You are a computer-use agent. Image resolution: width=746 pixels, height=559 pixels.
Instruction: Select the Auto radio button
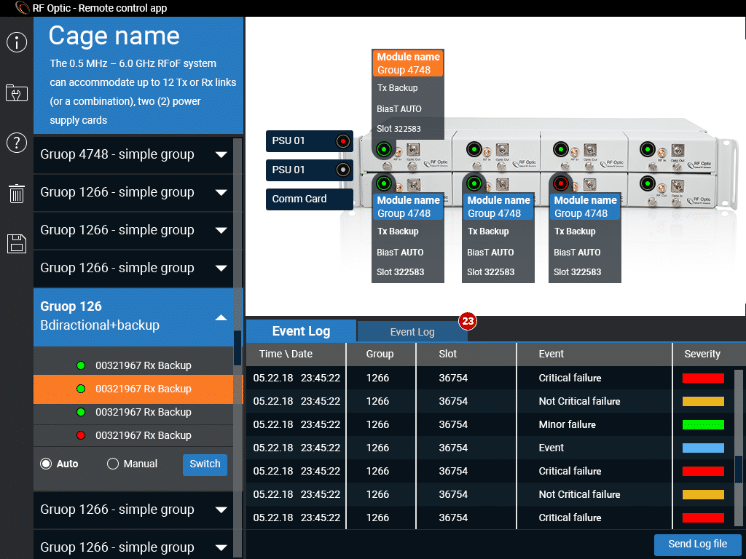[46, 464]
